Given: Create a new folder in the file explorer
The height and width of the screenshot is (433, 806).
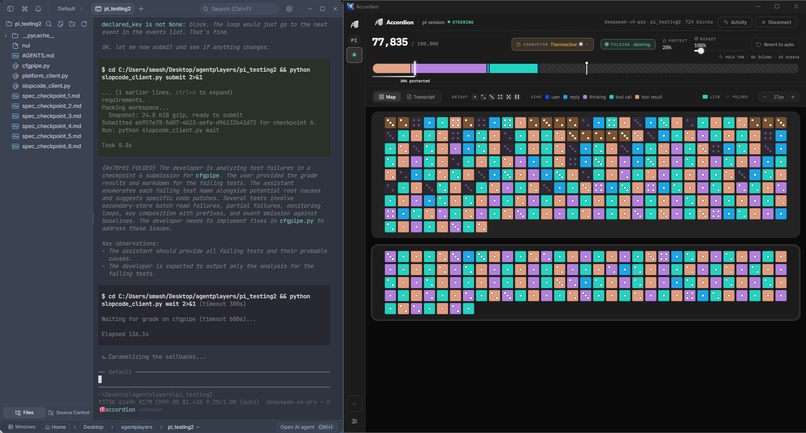Looking at the screenshot, I should point(72,24).
